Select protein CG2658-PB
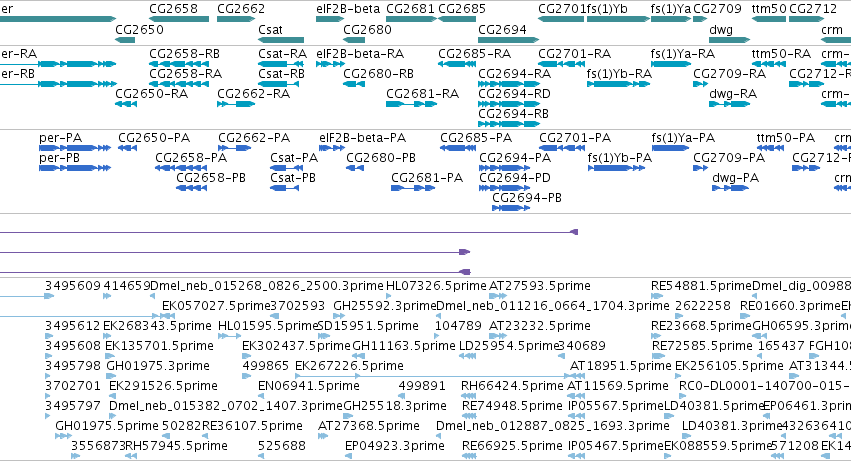Viewport: 851px width, 461px height. click(x=192, y=188)
